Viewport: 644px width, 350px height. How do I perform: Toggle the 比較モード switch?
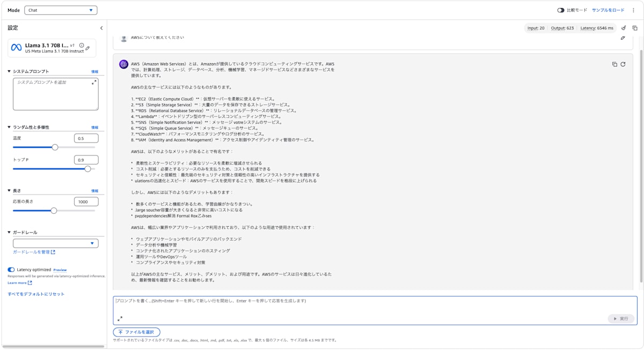pos(561,10)
